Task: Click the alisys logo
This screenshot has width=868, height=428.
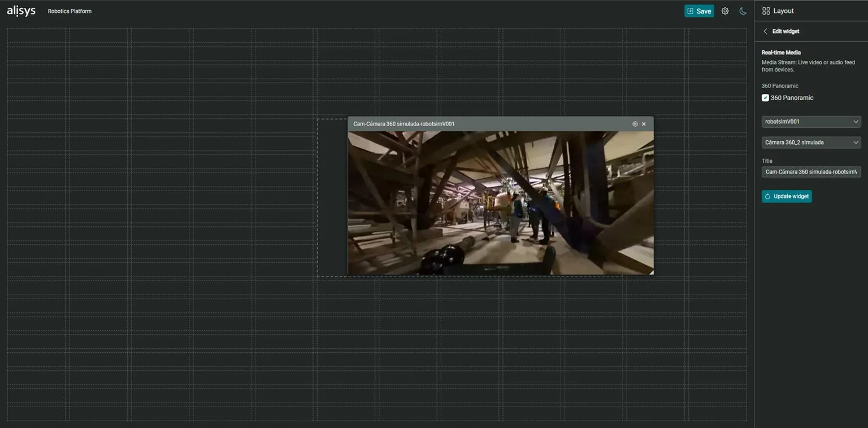Action: 21,11
